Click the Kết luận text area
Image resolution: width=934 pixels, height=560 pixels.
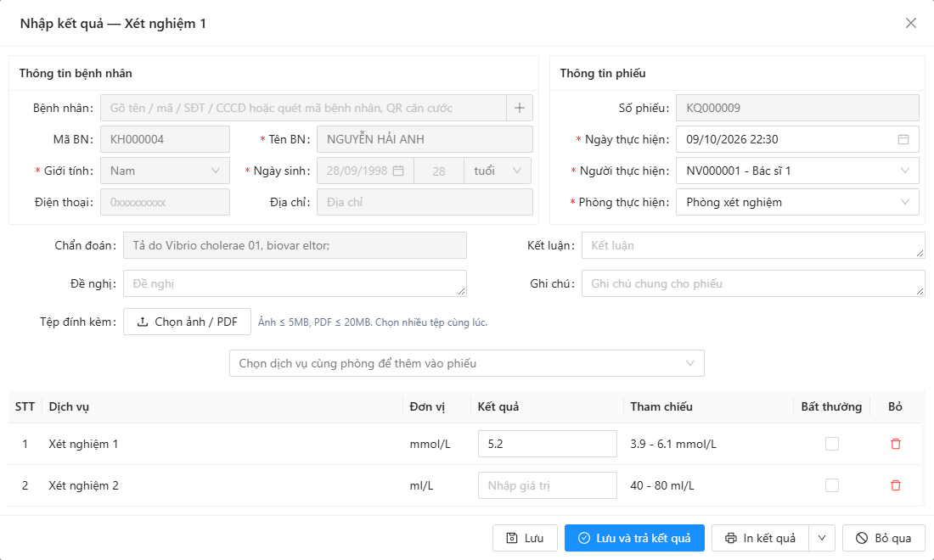tap(753, 245)
